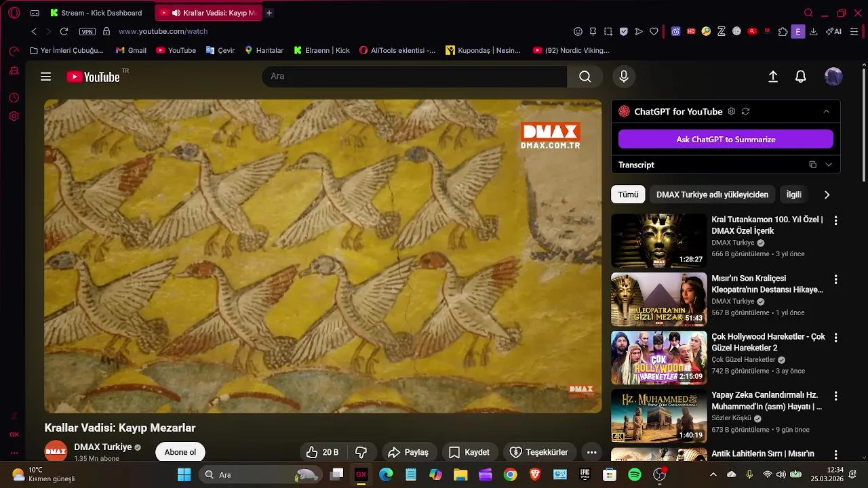Start voice search with the microphone icon

click(x=624, y=77)
